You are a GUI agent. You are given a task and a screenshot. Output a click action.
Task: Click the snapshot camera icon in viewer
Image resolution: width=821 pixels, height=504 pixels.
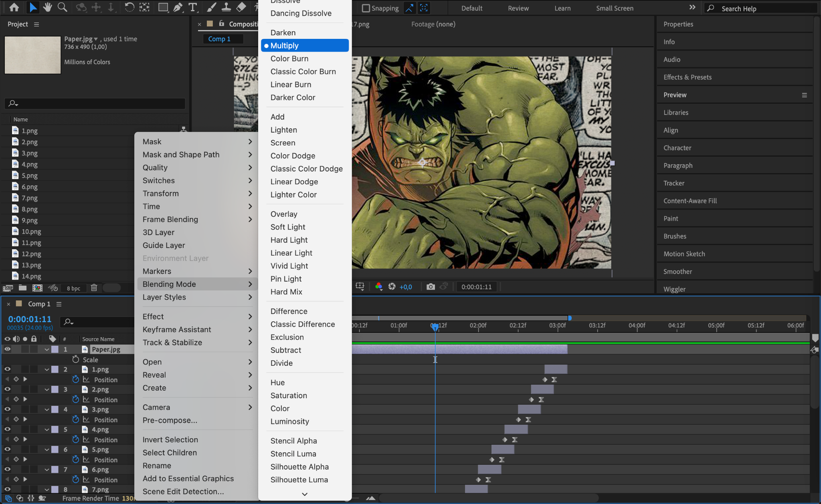[x=431, y=287]
